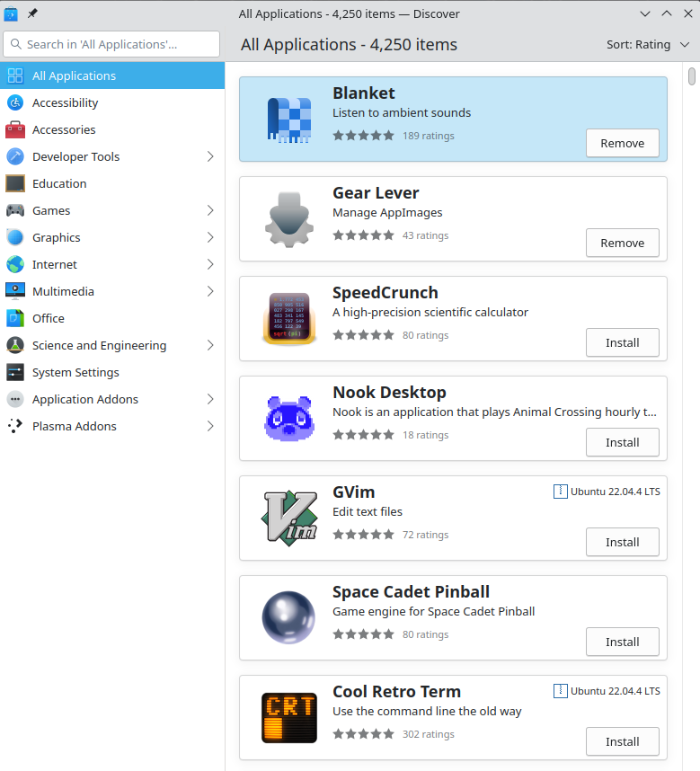Click the System Settings icon
Viewport: 700px width, 771px height.
(x=15, y=372)
